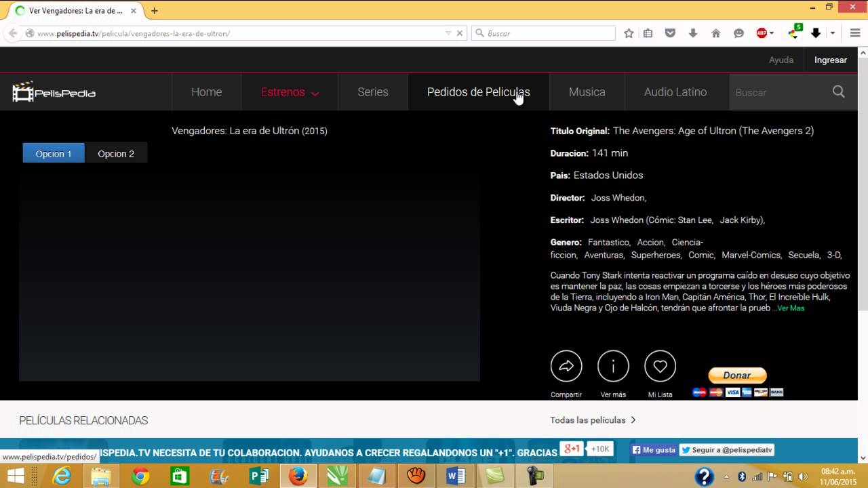Screen dimensions: 868x488
Task: Select the Opcion 1 player tab
Action: click(54, 153)
